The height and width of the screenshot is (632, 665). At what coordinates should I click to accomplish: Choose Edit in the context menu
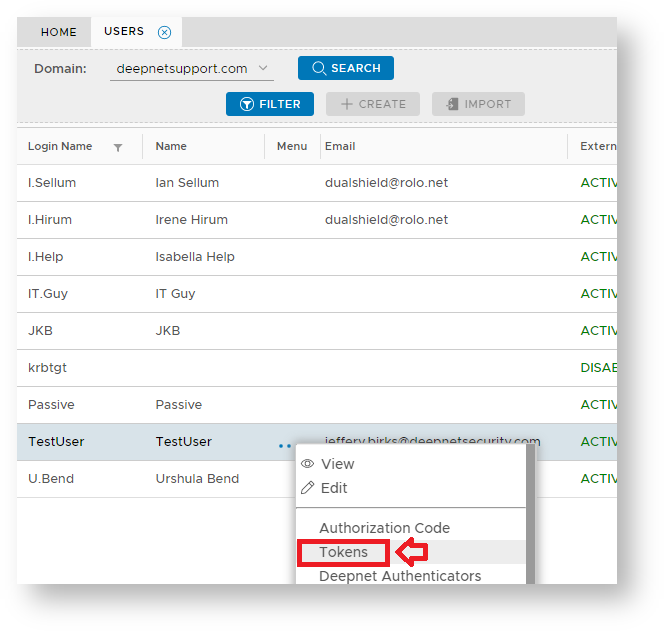[x=334, y=488]
